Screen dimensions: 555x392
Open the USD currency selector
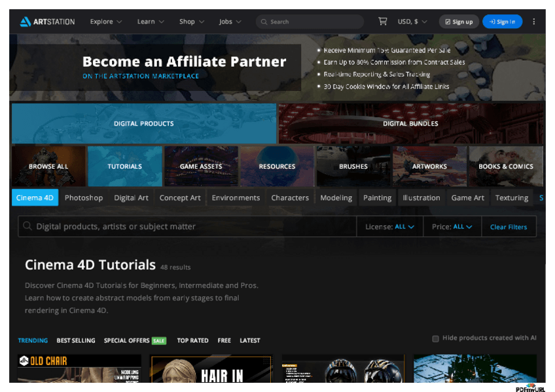click(x=412, y=22)
